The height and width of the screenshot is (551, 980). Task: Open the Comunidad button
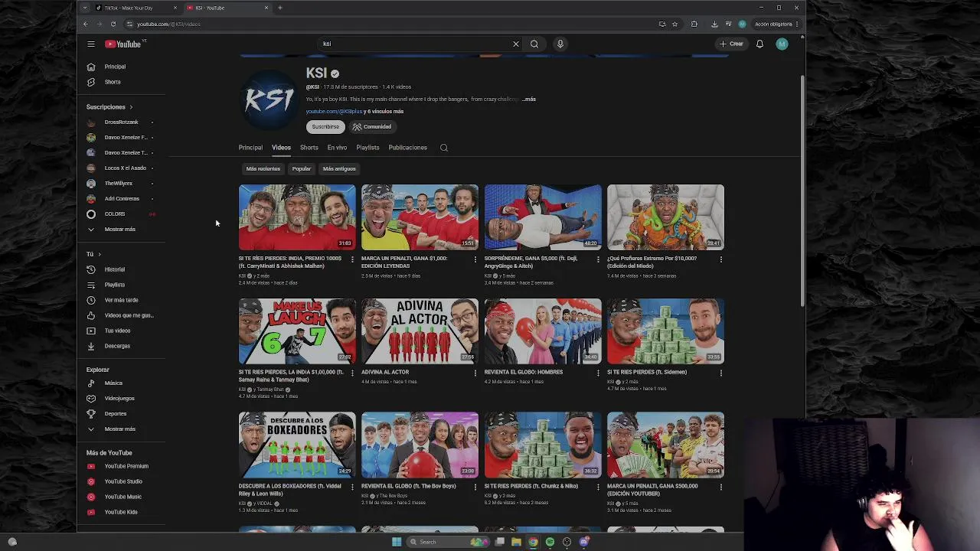372,127
